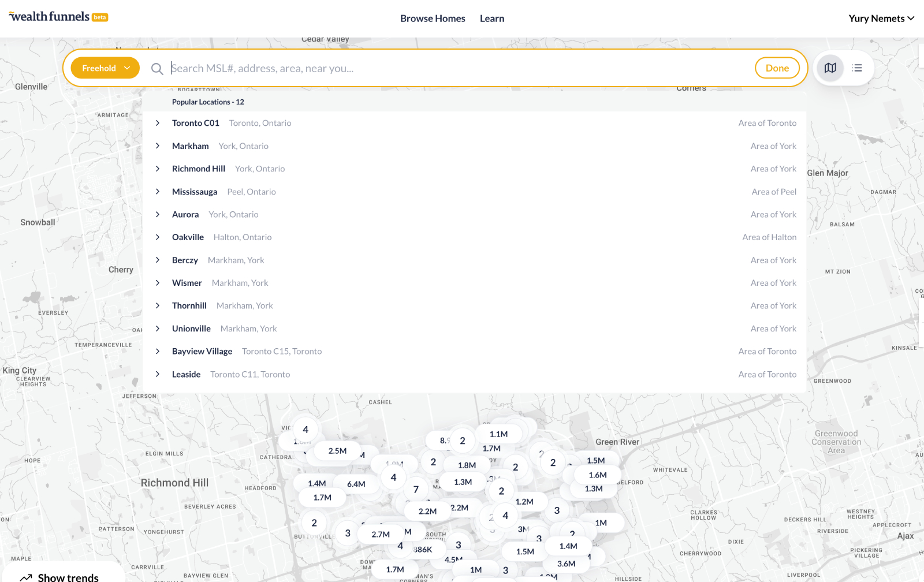This screenshot has height=582, width=924.
Task: Expand the Unionville row chevron
Action: coord(158,329)
